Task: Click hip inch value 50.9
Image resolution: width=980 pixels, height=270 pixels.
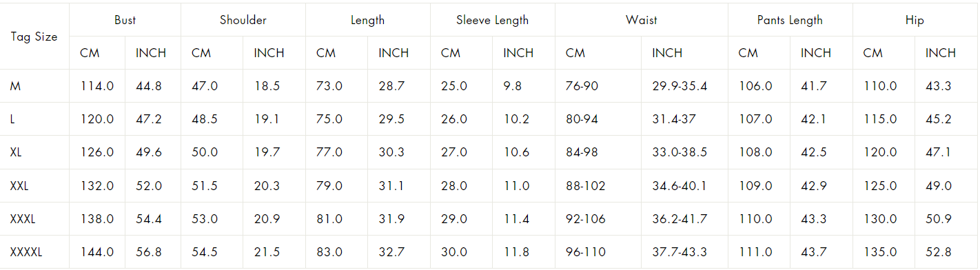Action: (939, 219)
